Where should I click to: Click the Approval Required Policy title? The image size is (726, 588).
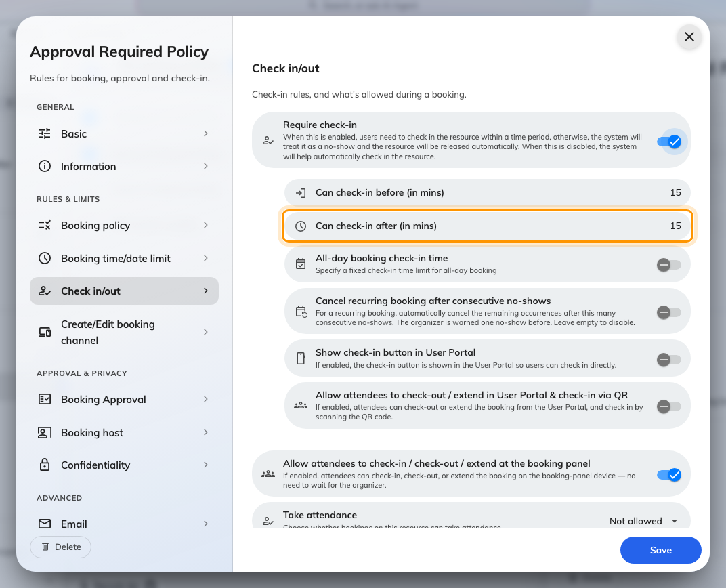point(119,52)
